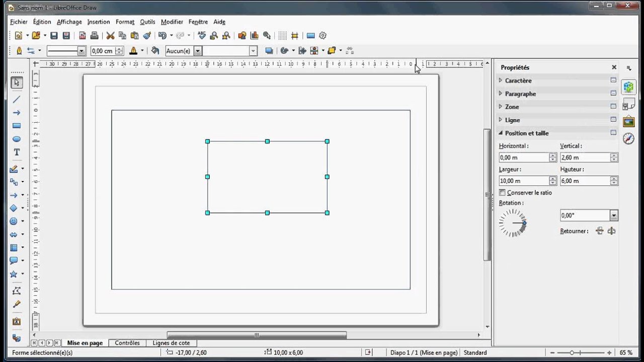
Task: Select the Line drawing tool
Action: tap(17, 100)
